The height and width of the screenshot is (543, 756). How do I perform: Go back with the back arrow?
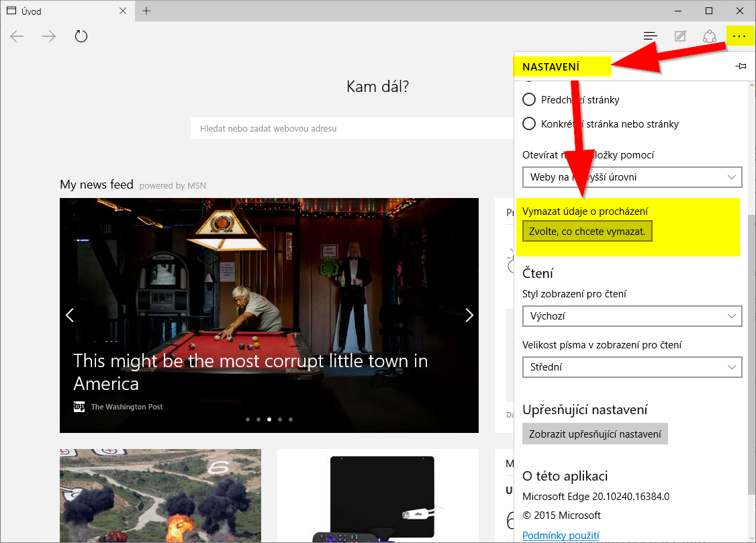17,36
